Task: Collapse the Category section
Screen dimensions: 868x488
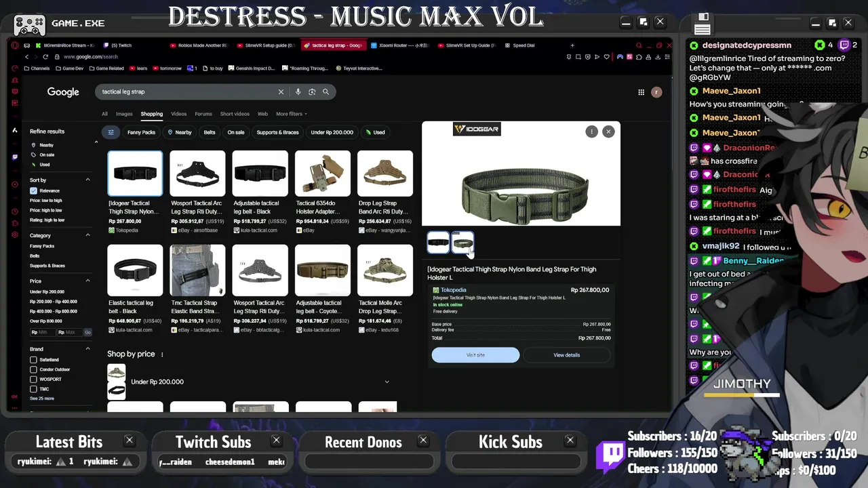Action: (x=87, y=235)
